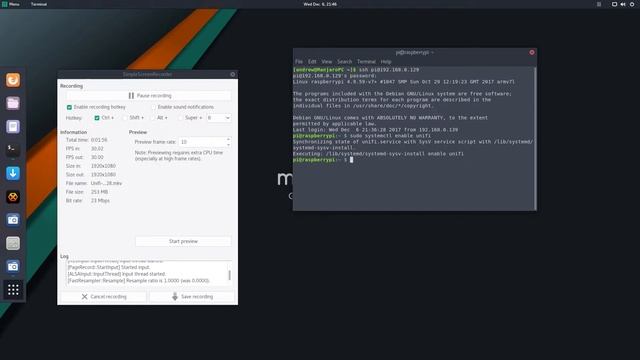The width and height of the screenshot is (640, 360).
Task: Click the Start preview button
Action: pyautogui.click(x=183, y=241)
